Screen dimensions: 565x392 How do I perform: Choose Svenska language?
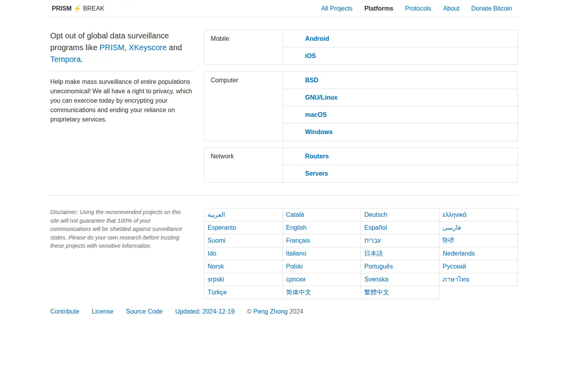coord(376,279)
